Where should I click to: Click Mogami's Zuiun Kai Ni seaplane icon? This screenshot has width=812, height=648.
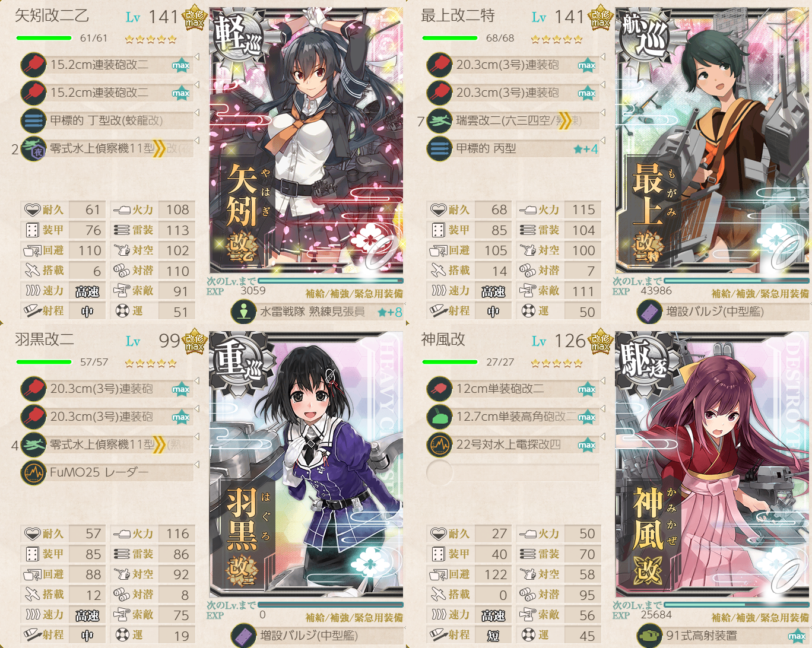[x=440, y=120]
